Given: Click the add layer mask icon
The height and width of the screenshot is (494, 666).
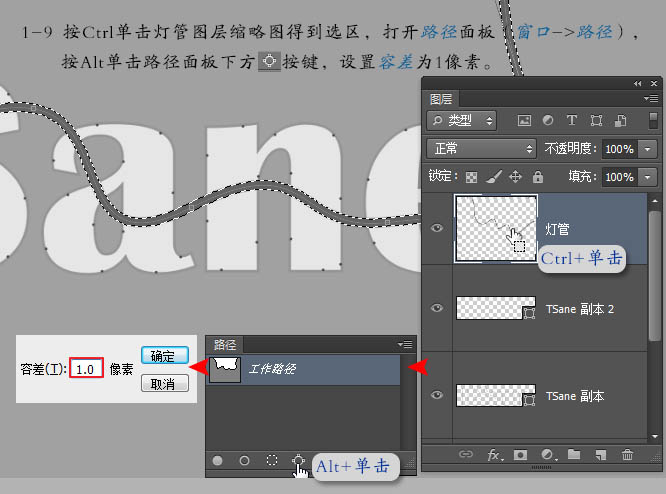Looking at the screenshot, I should 520,454.
